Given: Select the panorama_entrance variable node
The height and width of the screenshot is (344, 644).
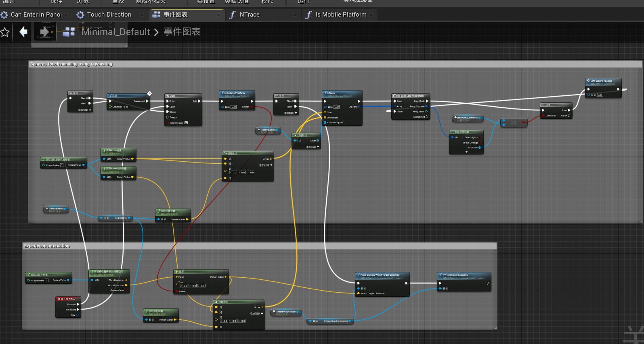Looking at the screenshot, I should click(x=467, y=118).
